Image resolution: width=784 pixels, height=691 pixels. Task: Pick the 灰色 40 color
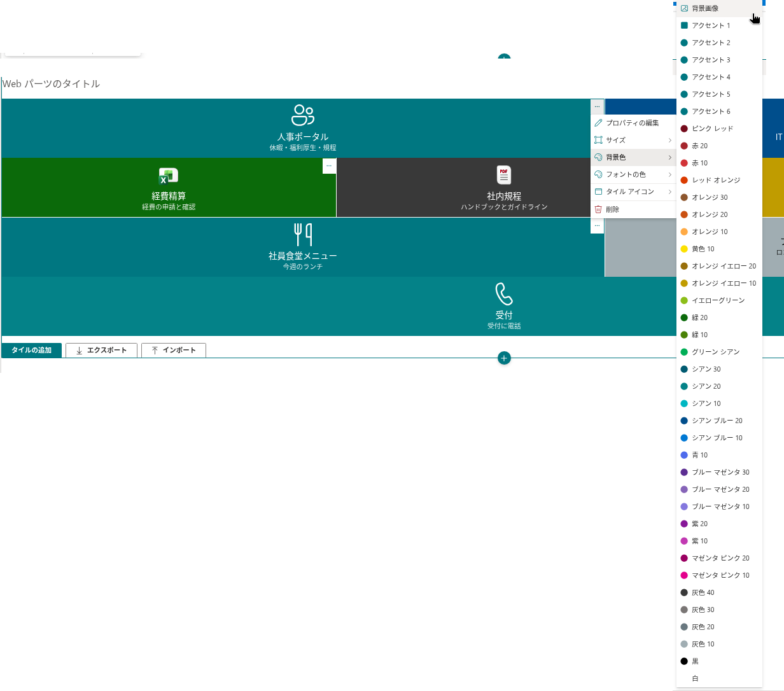719,592
